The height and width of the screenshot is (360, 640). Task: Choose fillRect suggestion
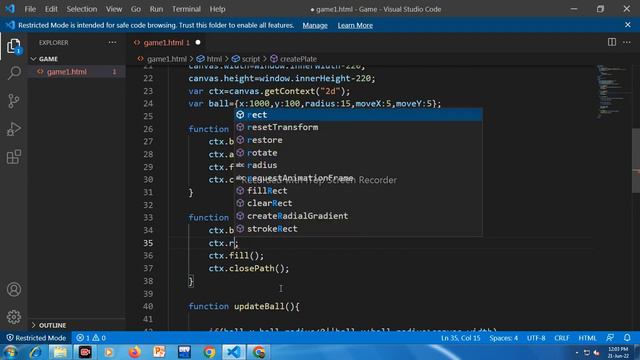coord(358,191)
